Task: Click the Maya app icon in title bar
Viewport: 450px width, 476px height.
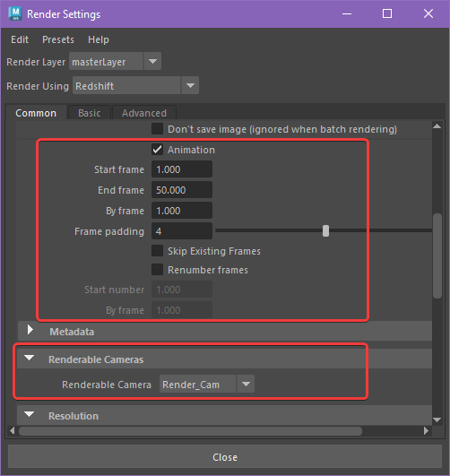Action: pyautogui.click(x=15, y=13)
